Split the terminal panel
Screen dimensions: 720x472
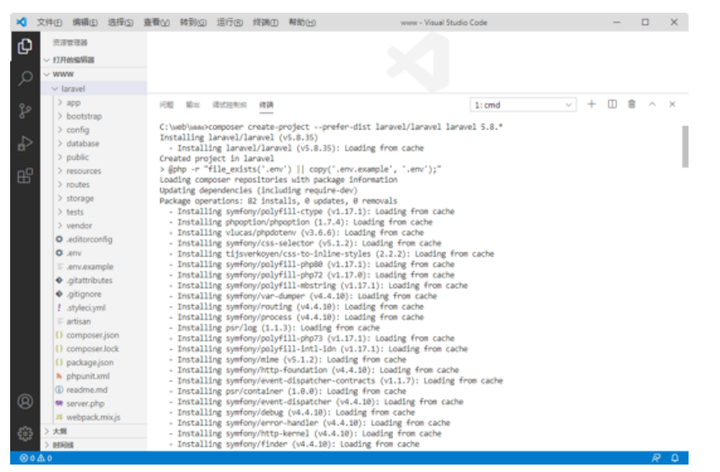coord(612,104)
